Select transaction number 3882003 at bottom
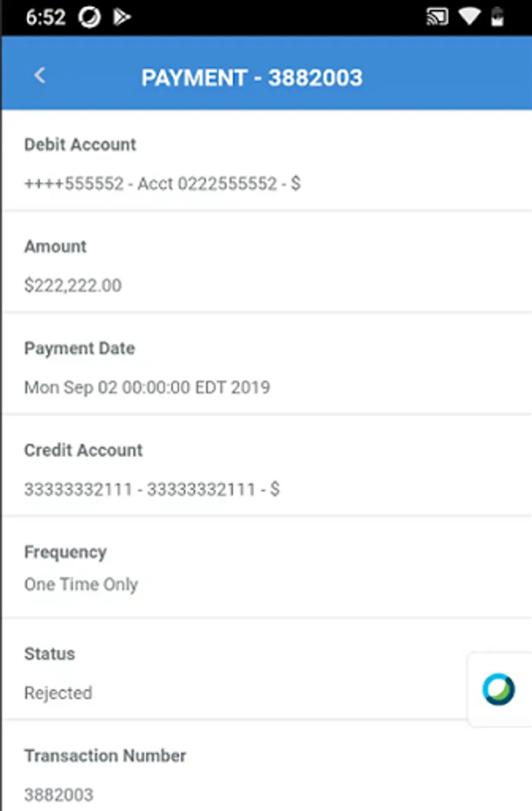This screenshot has width=532, height=811. [59, 794]
